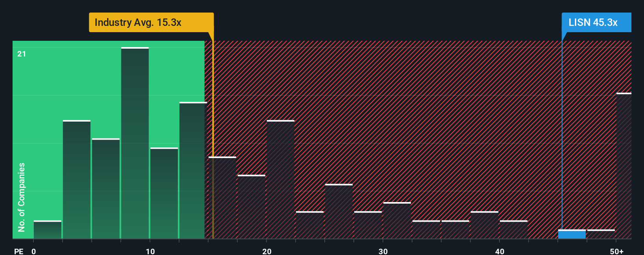The width and height of the screenshot is (644, 255).
Task: Click the PE axis label
Action: pos(18,251)
